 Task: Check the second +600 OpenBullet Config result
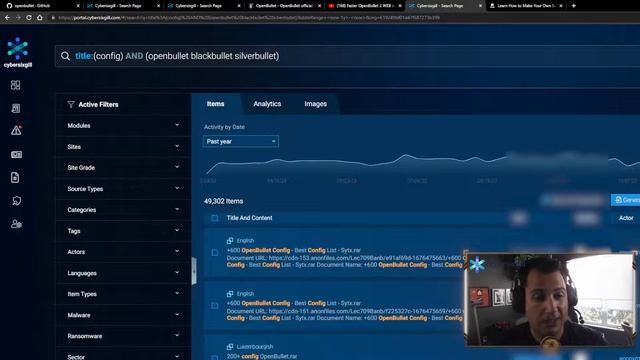click(215, 306)
